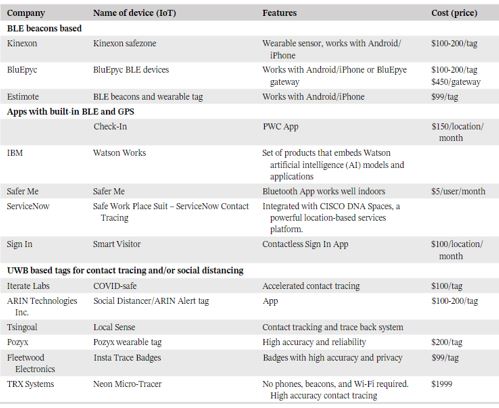Select the BluEpyc BLE devices cell
499x408 pixels.
[131, 70]
